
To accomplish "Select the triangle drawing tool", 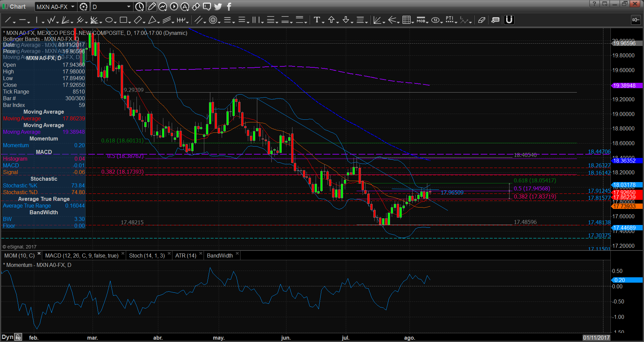I will tap(152, 20).
